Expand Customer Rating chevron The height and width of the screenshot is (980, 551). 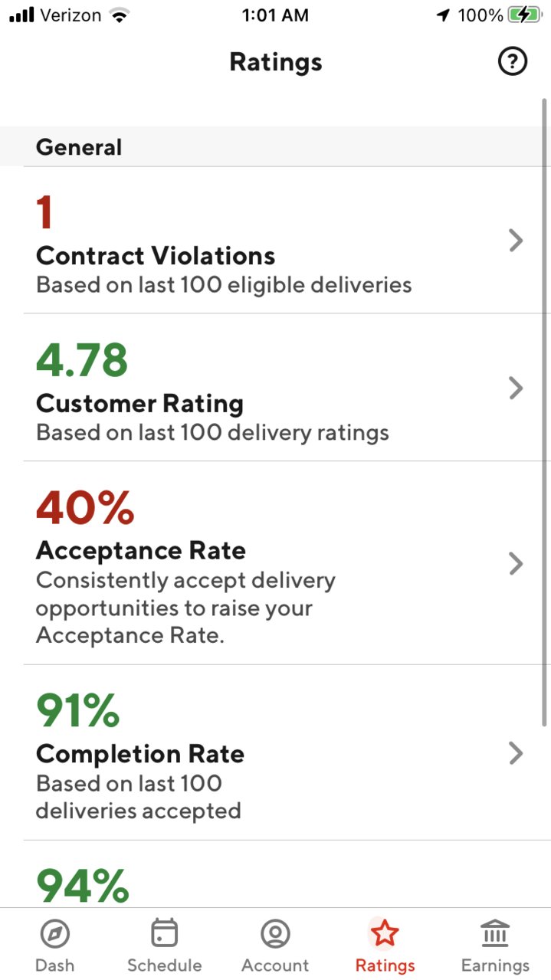tap(516, 388)
